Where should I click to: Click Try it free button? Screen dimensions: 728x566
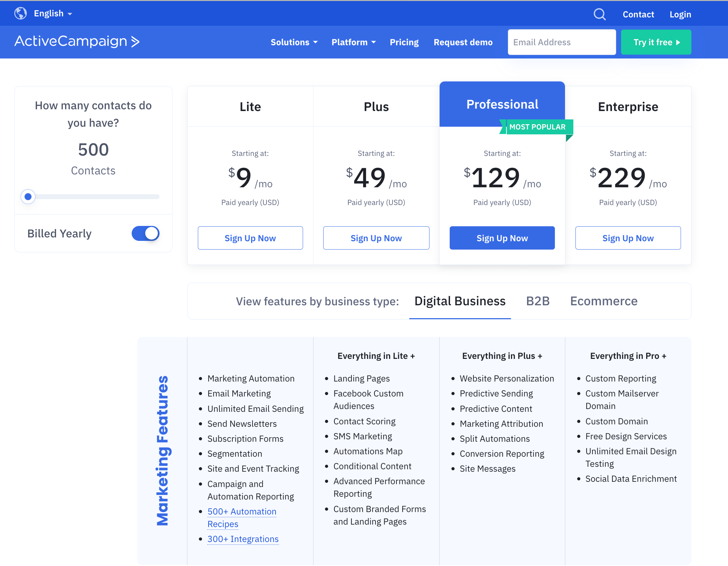click(x=656, y=42)
